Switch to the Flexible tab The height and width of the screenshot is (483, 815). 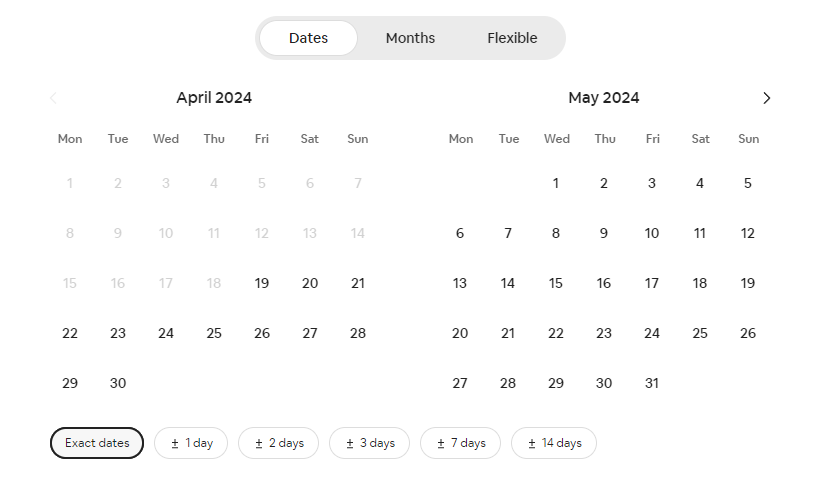point(512,38)
